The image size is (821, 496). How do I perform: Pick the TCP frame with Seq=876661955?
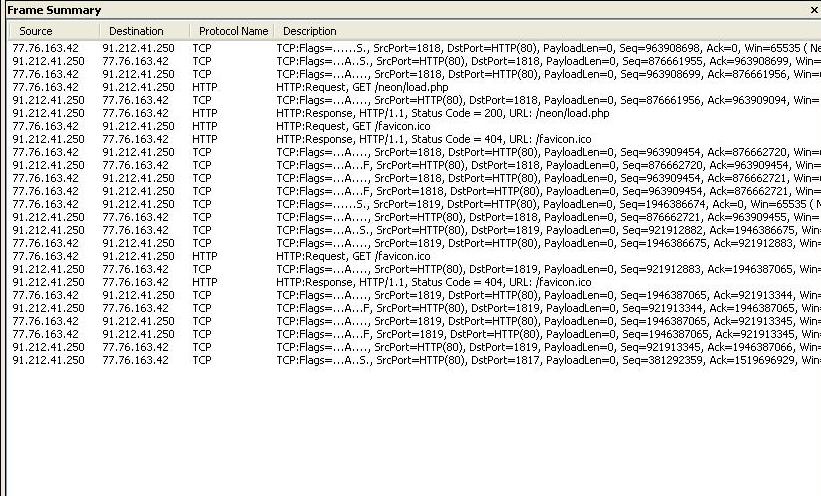(x=450, y=61)
